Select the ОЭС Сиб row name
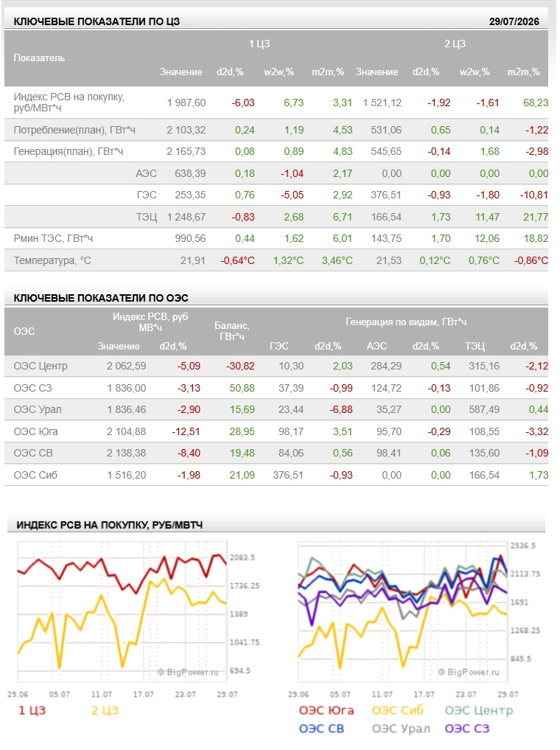 click(x=35, y=475)
